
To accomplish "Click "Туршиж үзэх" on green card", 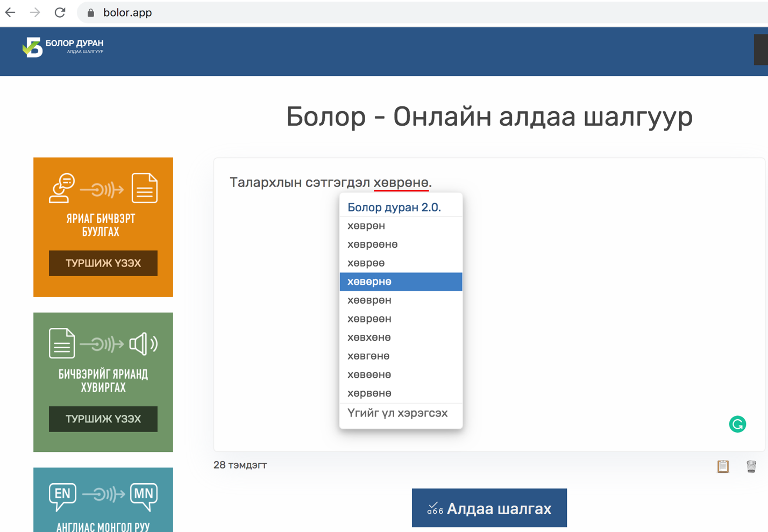I will click(103, 419).
